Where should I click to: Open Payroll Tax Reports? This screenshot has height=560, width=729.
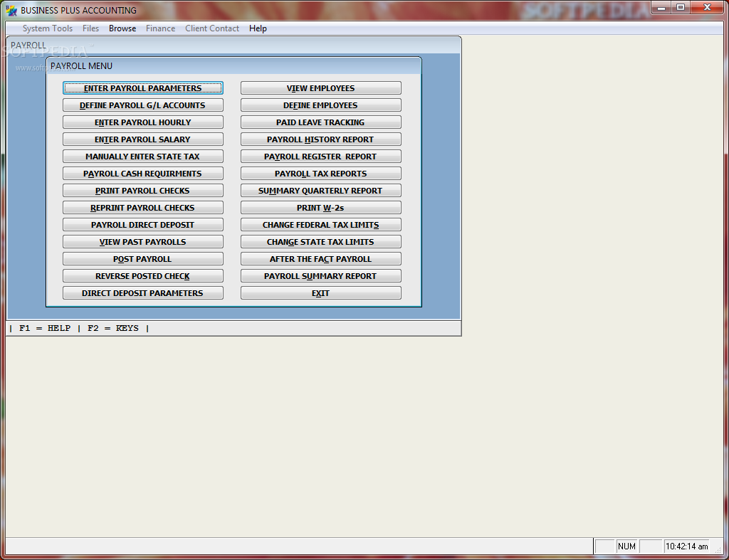click(321, 174)
